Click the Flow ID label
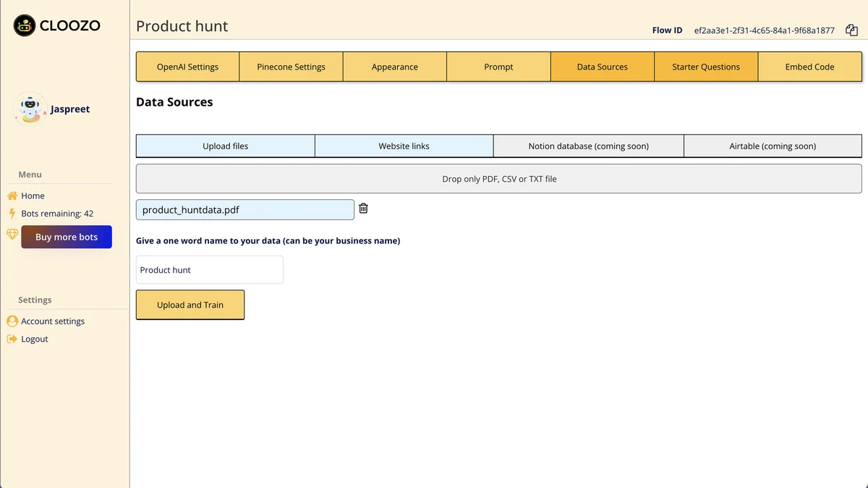868x488 pixels. pos(667,30)
